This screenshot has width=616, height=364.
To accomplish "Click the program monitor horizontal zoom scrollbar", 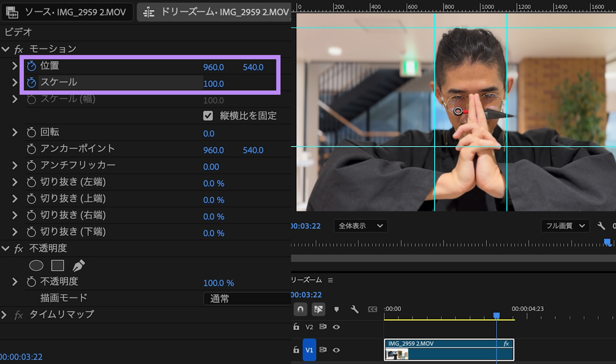I will tap(453, 258).
